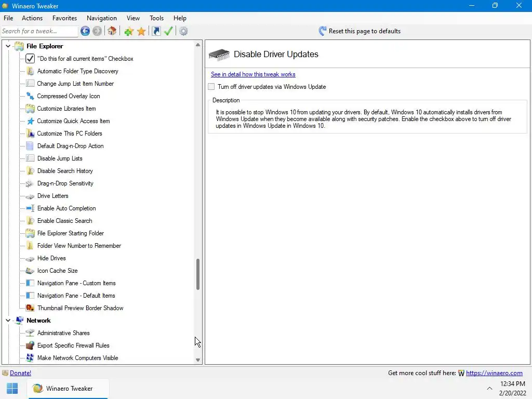This screenshot has height=399, width=532.
Task: Open See in detail how this tweak works link
Action: [253, 74]
